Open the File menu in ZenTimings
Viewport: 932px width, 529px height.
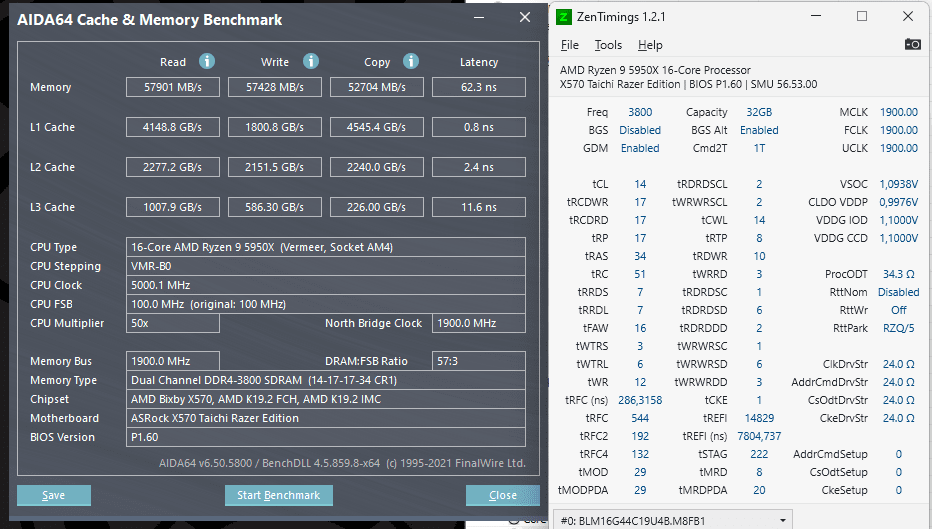[x=569, y=45]
